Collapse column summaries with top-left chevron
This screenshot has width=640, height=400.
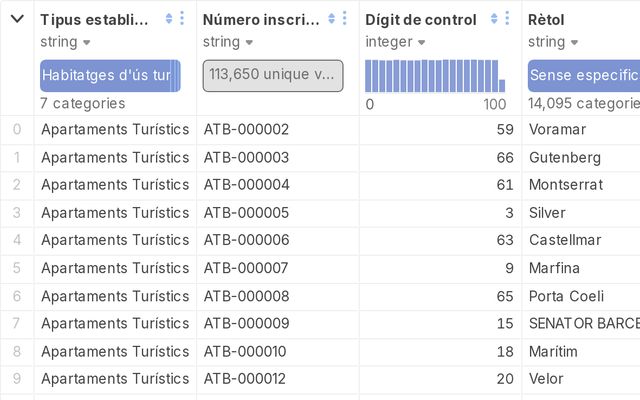[x=17, y=19]
